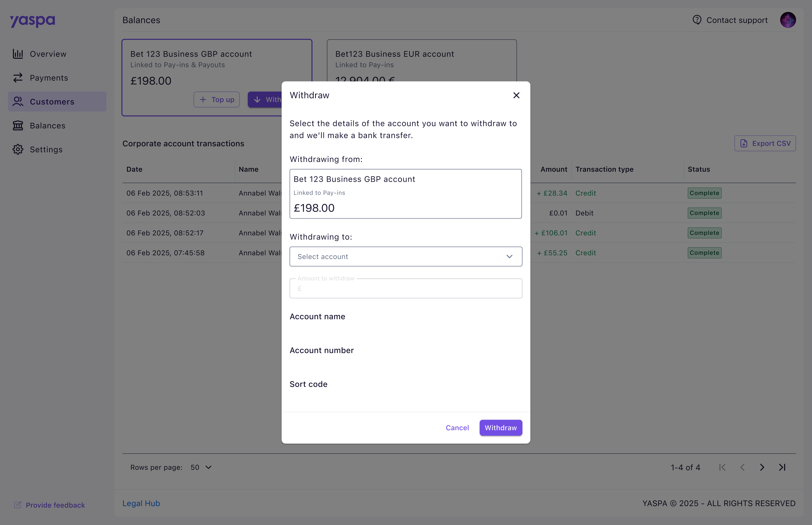This screenshot has height=525, width=812.
Task: Click the Balances bank icon
Action: (18, 125)
